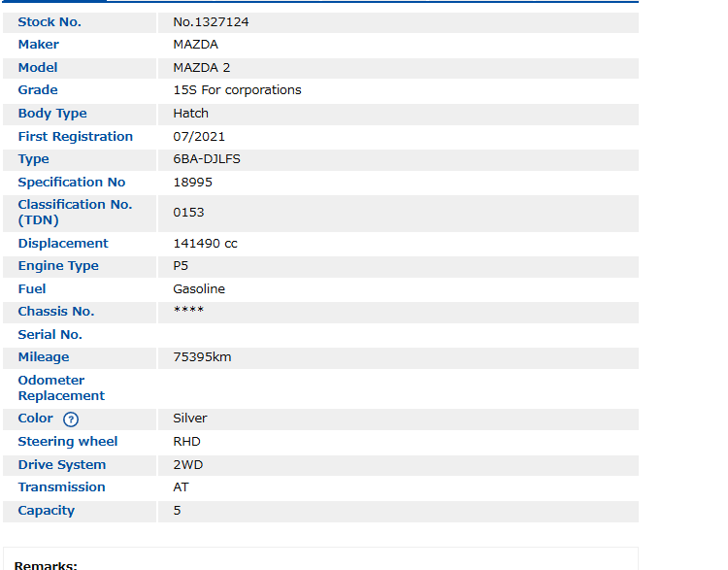Click the Silver color value
The height and width of the screenshot is (570, 728).
pos(190,419)
